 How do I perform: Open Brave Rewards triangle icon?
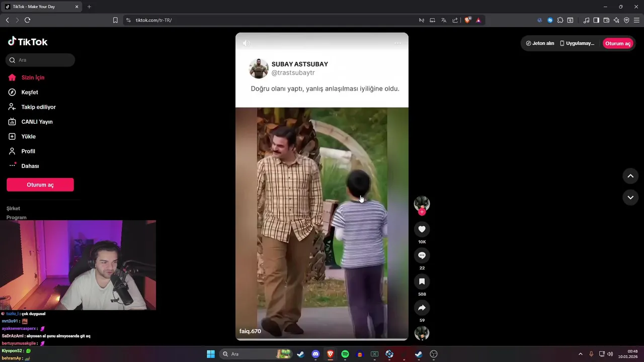pyautogui.click(x=478, y=20)
